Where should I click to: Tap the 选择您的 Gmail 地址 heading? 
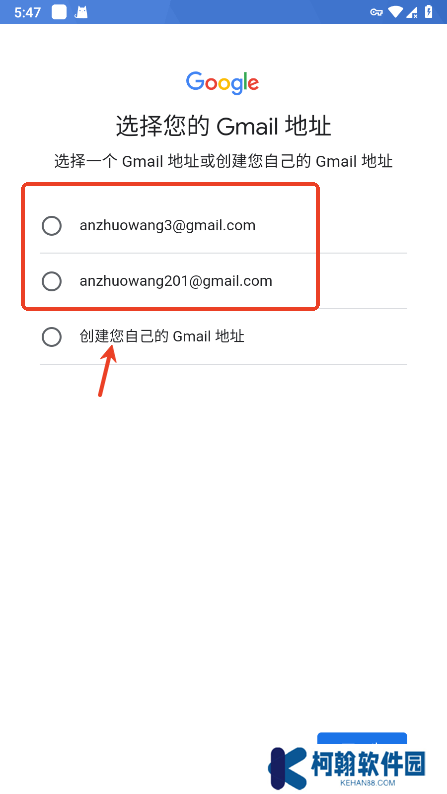[x=223, y=126]
